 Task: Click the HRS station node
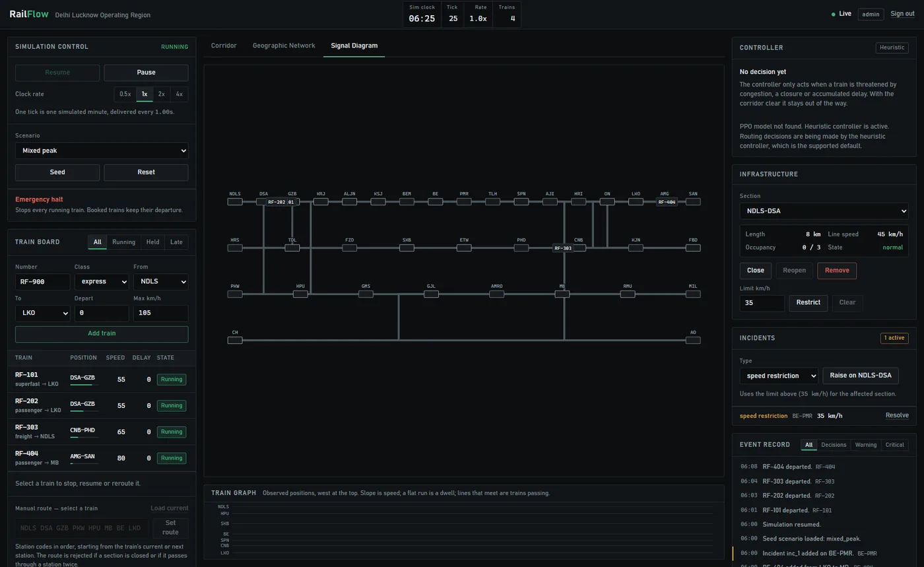coord(235,248)
